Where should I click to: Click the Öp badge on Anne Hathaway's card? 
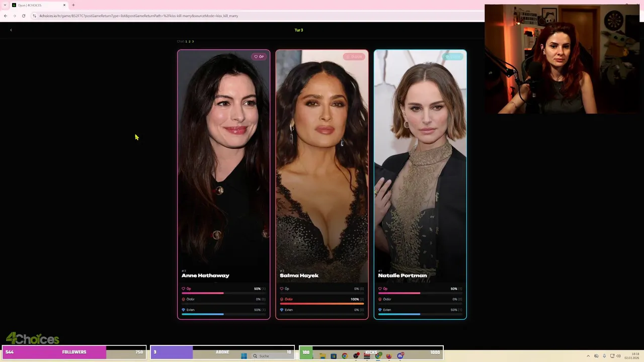tap(259, 56)
